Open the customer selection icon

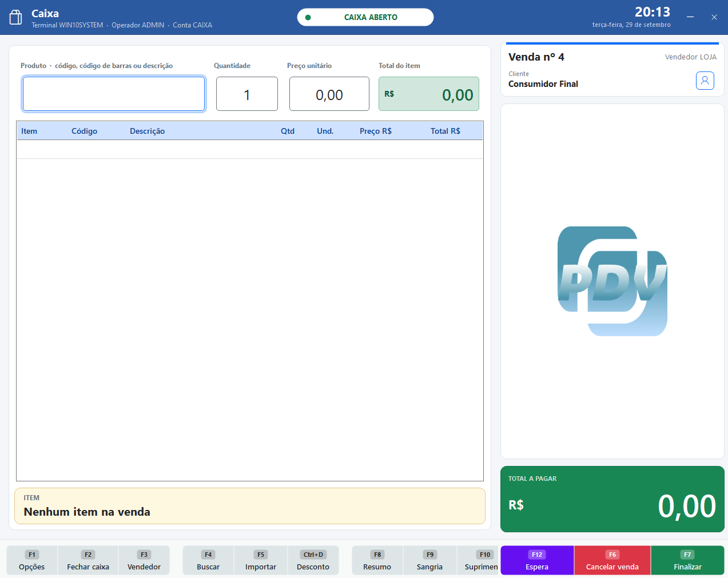(x=705, y=81)
